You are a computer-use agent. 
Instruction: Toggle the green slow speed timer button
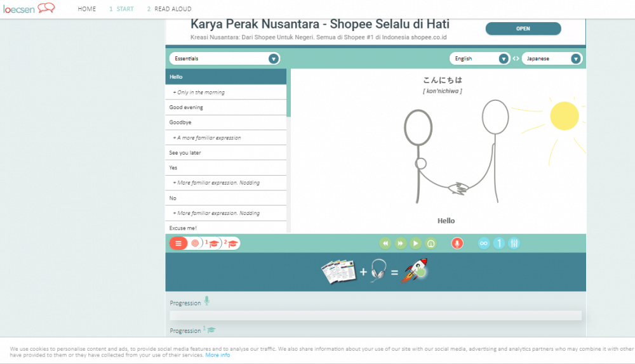[431, 243]
